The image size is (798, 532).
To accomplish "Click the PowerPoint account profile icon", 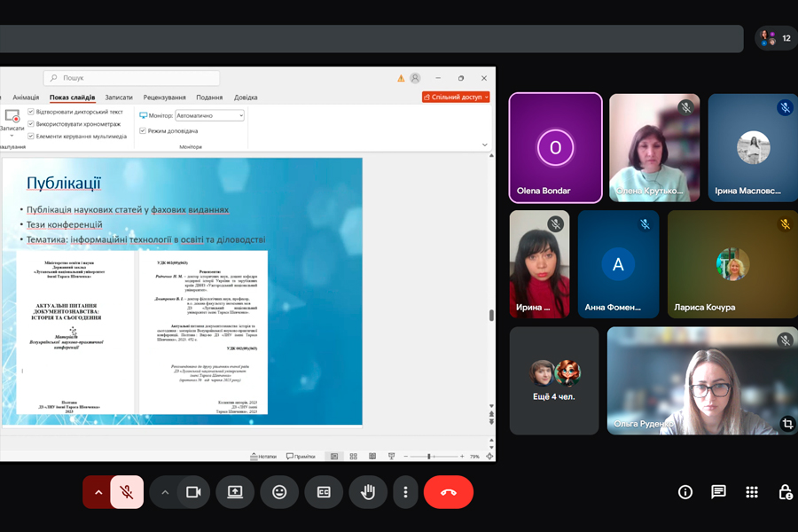I will [415, 78].
